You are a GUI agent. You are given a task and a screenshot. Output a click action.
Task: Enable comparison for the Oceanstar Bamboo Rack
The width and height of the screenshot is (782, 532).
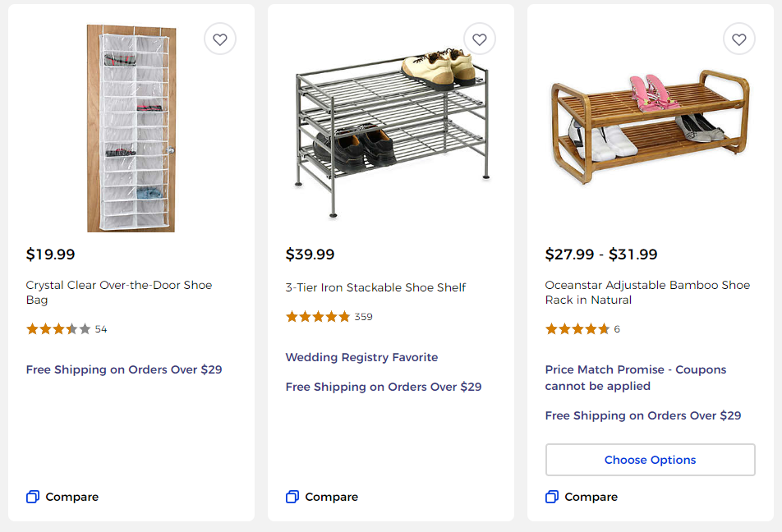click(x=581, y=497)
